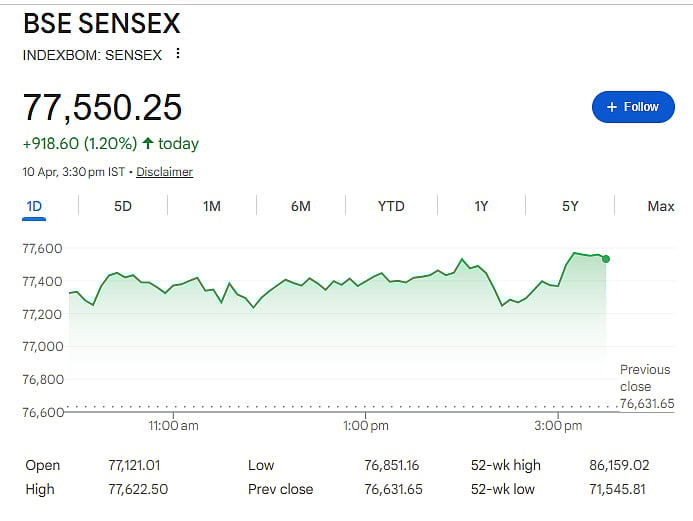This screenshot has width=693, height=521.
Task: Click the 77,550.25 index price
Action: [x=103, y=108]
